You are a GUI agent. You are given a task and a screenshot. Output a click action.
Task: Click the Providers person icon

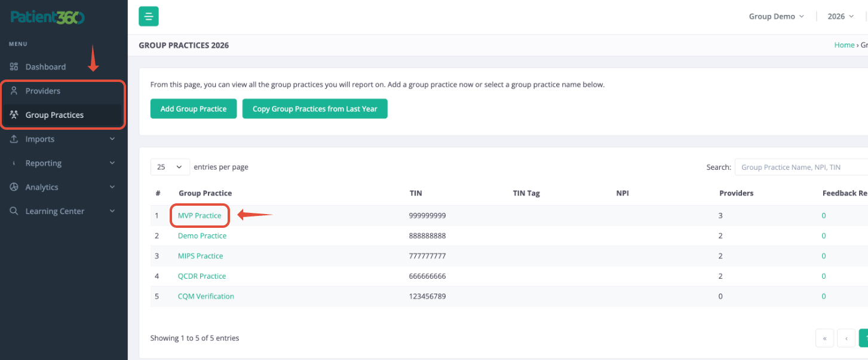(14, 91)
